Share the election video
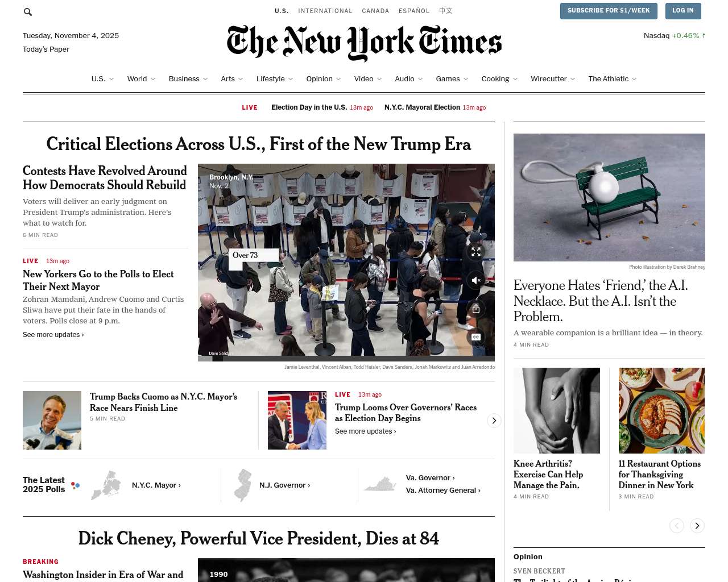The image size is (728, 582). tap(476, 309)
